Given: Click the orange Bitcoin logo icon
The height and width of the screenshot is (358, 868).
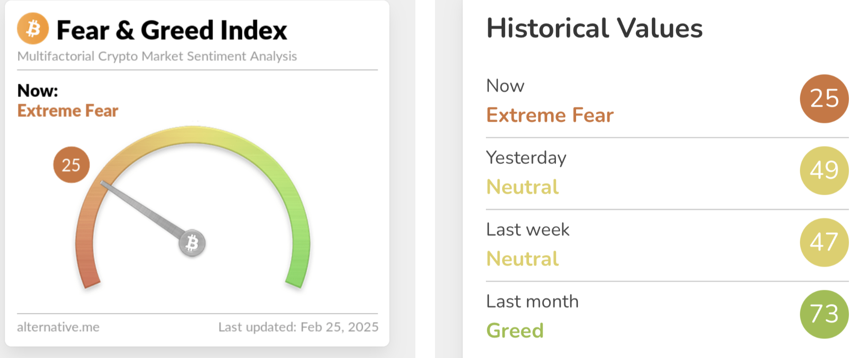Looking at the screenshot, I should (33, 28).
